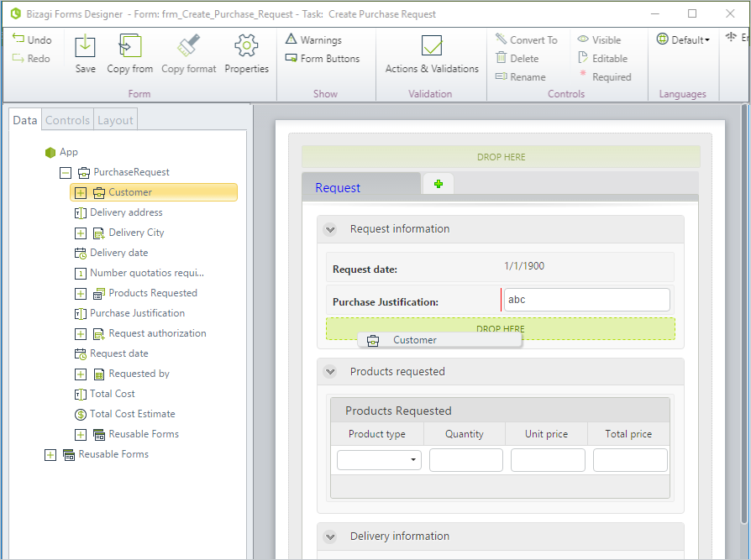Click the Unit price cell input
The height and width of the screenshot is (560, 751).
tap(548, 460)
